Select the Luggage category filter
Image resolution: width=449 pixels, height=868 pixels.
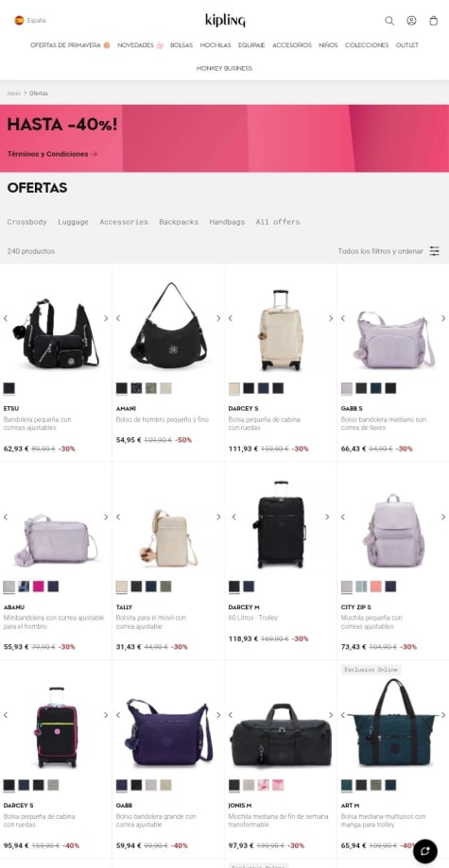tap(73, 222)
